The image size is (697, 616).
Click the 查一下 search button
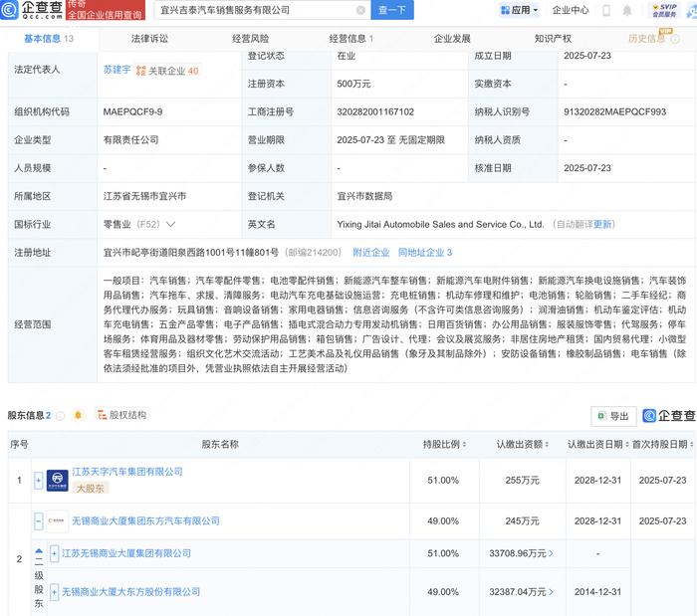(392, 10)
